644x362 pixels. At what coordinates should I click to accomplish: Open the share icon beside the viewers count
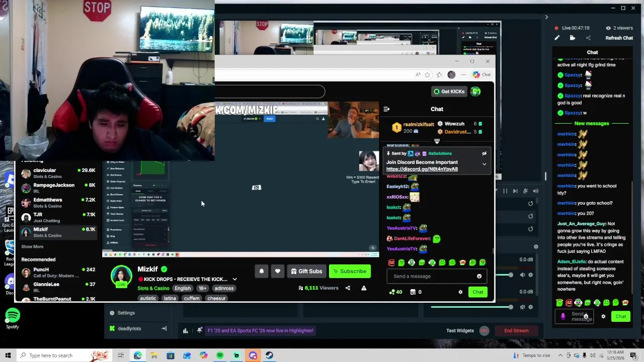pyautogui.click(x=348, y=288)
